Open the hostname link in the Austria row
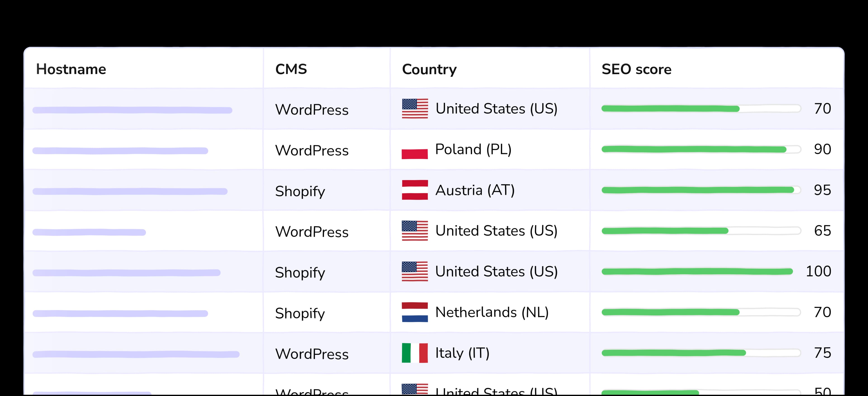Screen dimensions: 868x396 130,192
